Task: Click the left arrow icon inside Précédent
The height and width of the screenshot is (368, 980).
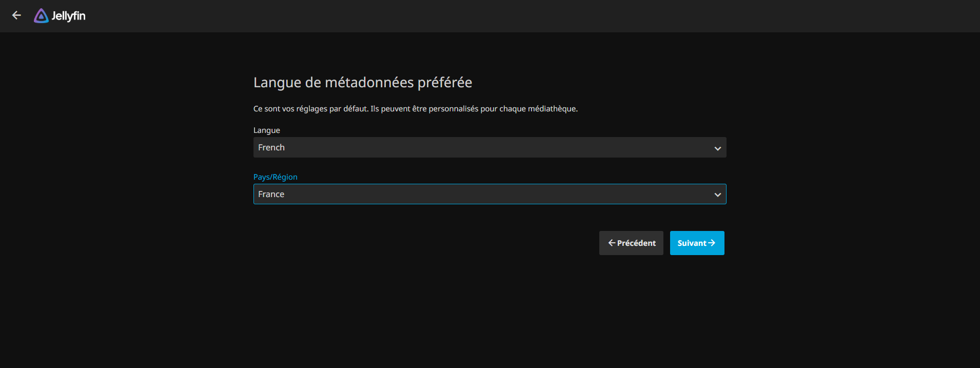Action: 612,243
